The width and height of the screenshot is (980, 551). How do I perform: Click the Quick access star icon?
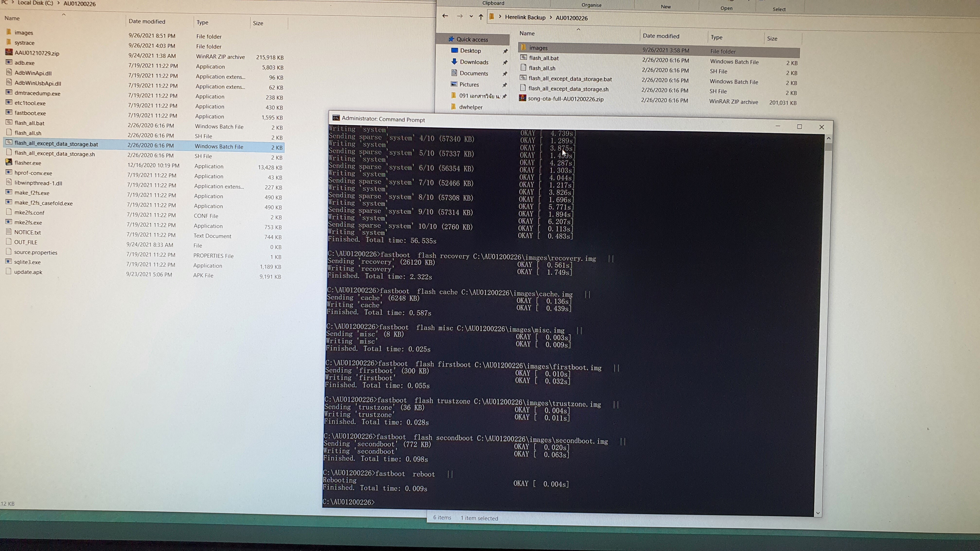[x=452, y=39]
